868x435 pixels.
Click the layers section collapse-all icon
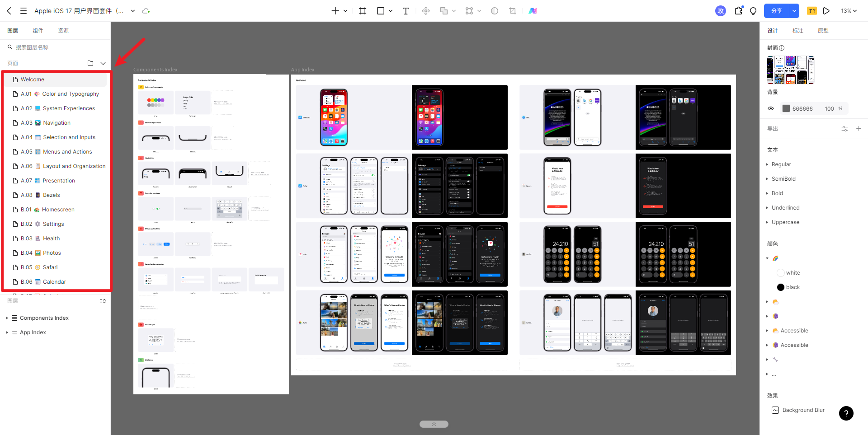103,301
